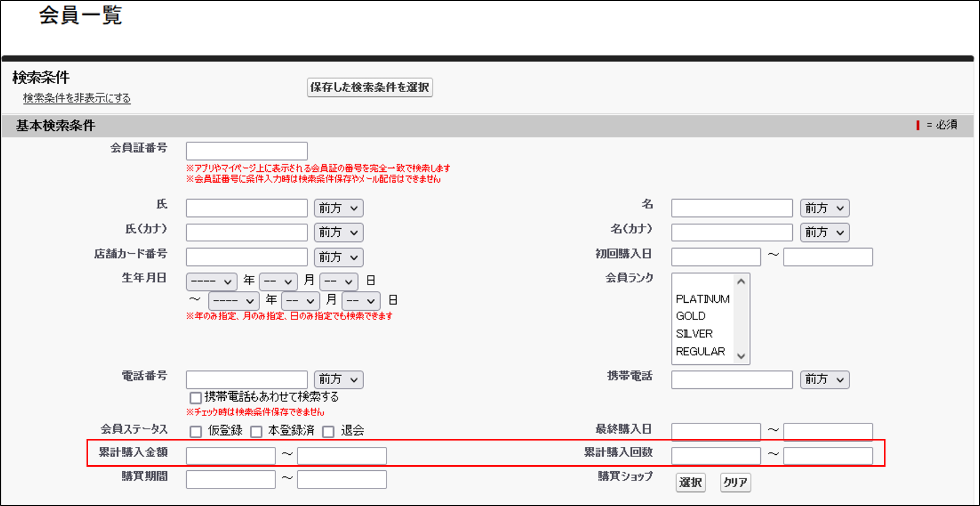Click the 携帯電話 input field
This screenshot has height=506, width=980.
[x=732, y=380]
